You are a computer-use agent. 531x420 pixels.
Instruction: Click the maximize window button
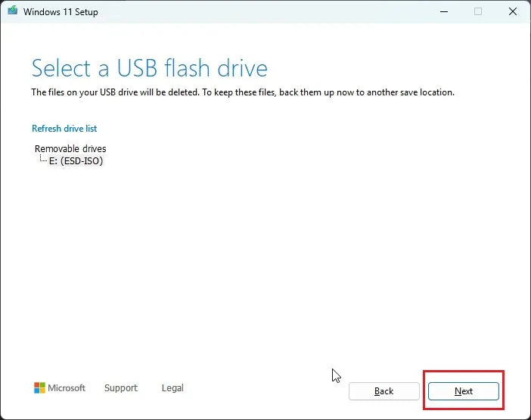478,11
